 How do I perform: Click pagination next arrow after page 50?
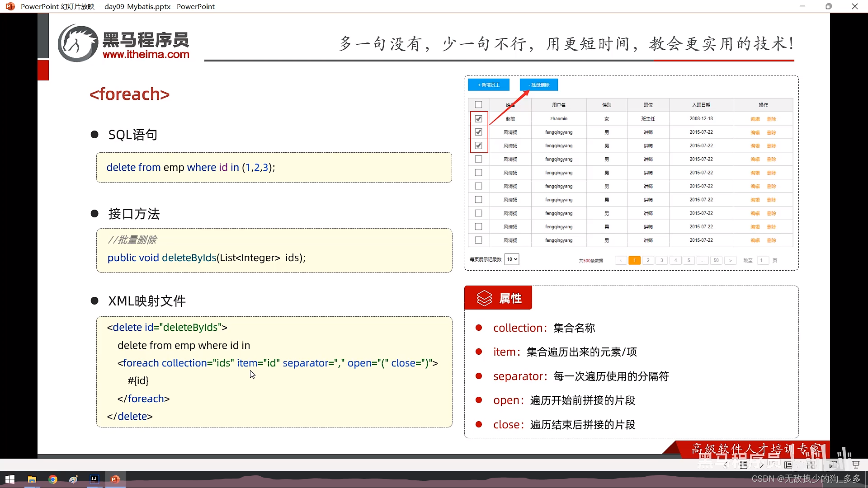[x=730, y=260]
